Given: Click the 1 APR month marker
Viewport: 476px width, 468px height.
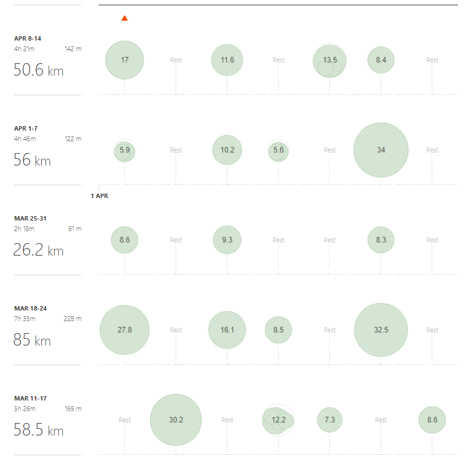Looking at the screenshot, I should click(x=99, y=196).
